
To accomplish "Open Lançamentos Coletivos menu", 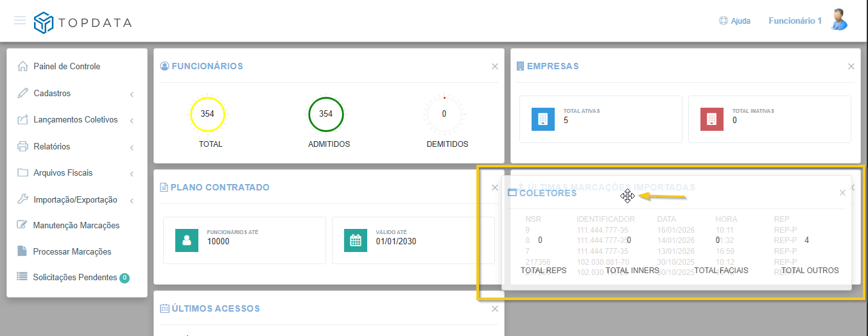I will pos(75,120).
